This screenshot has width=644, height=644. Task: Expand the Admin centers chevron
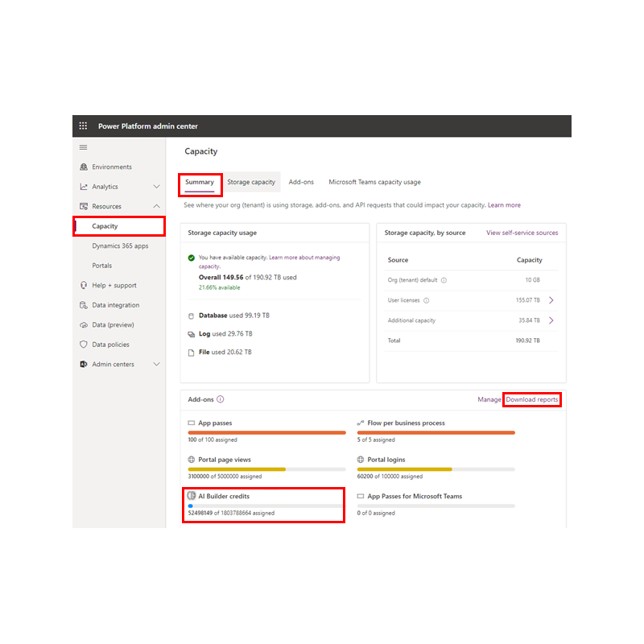click(156, 364)
